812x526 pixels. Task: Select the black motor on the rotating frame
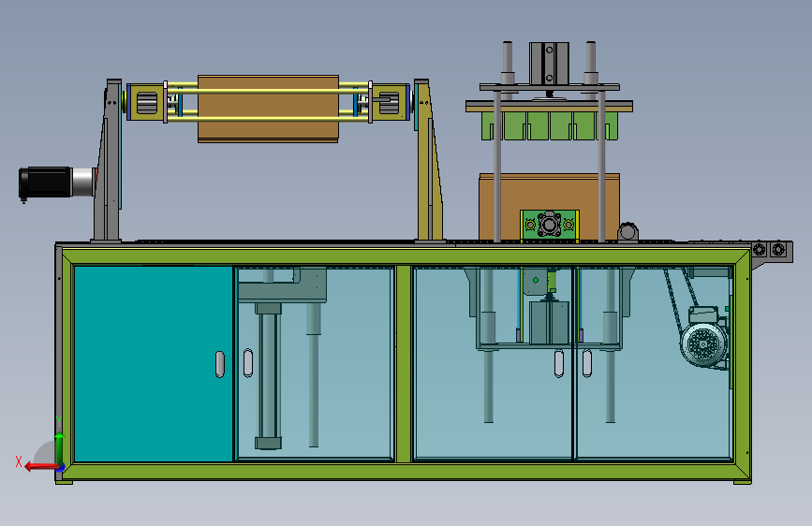[44, 183]
